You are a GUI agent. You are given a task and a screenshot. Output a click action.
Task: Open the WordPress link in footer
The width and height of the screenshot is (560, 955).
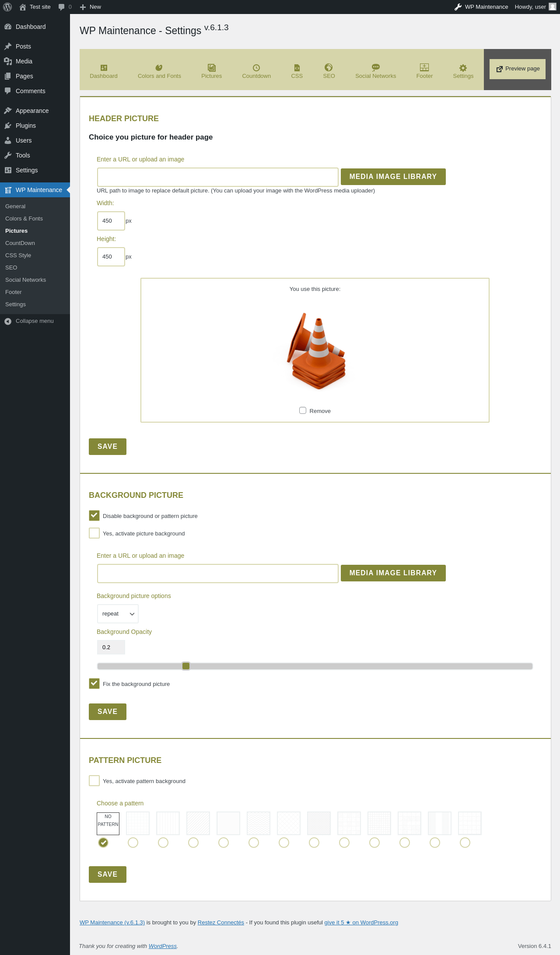pos(162,946)
